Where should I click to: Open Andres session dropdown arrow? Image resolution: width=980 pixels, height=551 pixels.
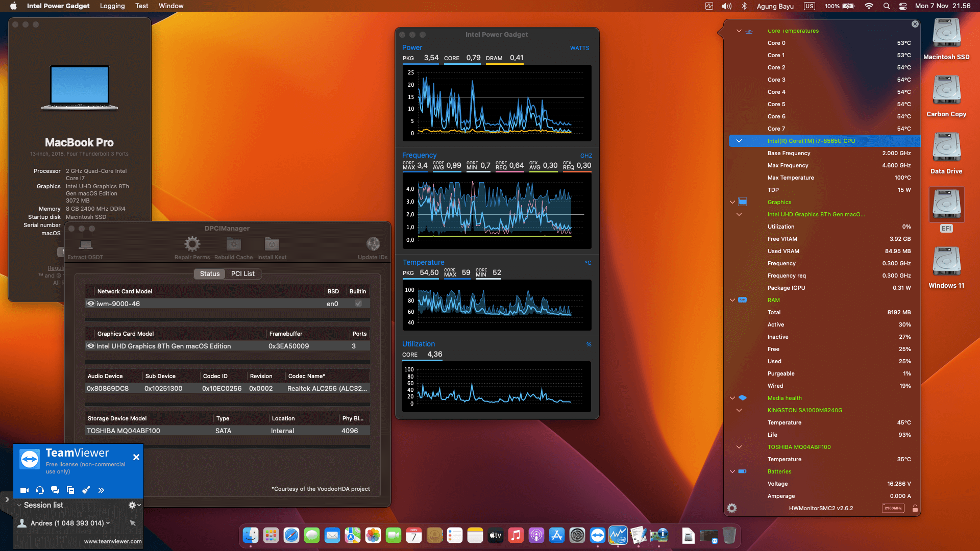coord(108,523)
